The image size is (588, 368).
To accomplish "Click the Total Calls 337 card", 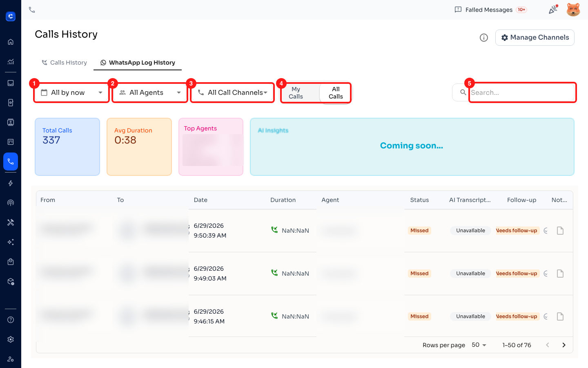I will 67,147.
